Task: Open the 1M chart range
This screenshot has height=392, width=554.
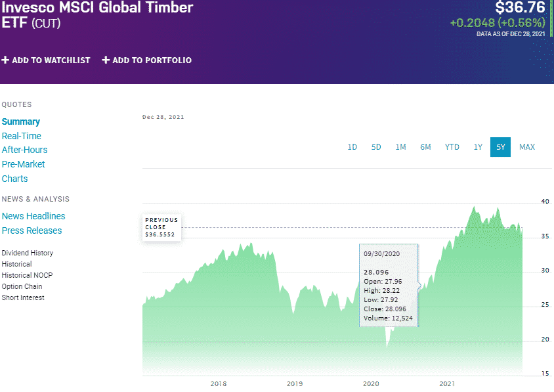Action: tap(401, 147)
